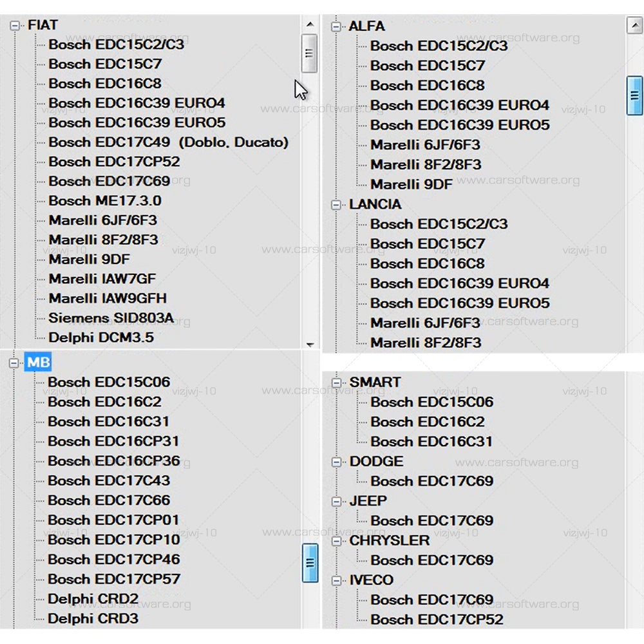Viewport: 644px width, 644px height.
Task: Click scroll-down arrow in FIAT list
Action: point(310,344)
